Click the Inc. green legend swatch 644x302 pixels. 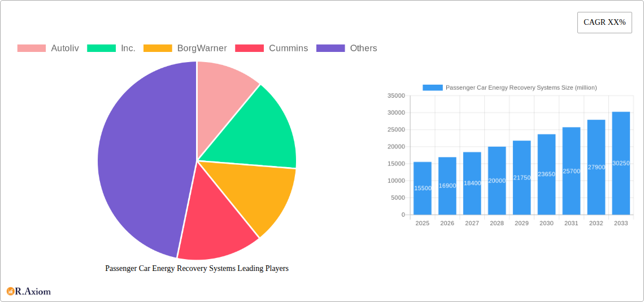(102, 49)
